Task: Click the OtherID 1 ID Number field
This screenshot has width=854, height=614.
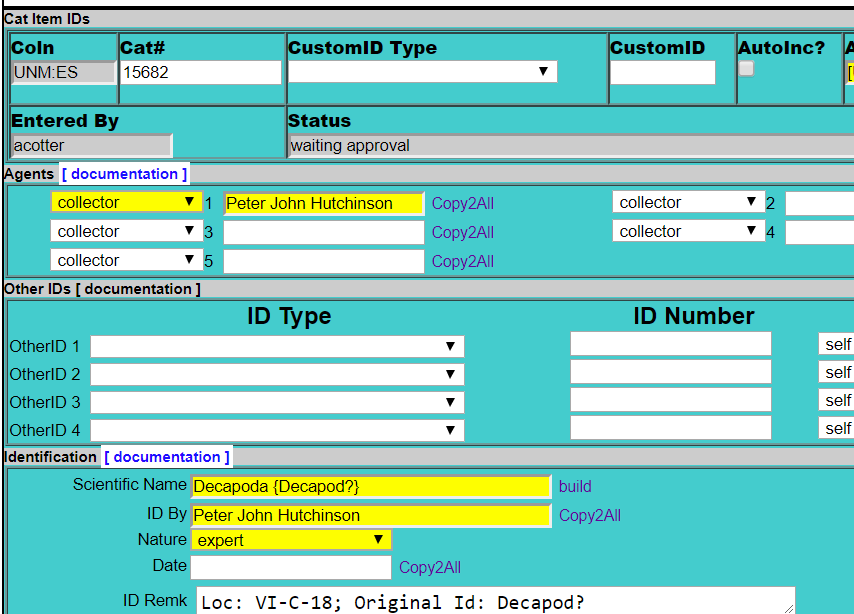Action: pos(670,344)
